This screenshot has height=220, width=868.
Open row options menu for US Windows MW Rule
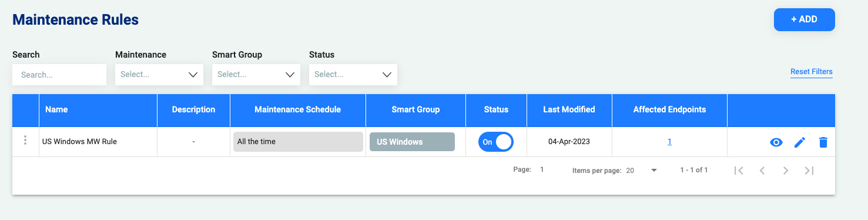[25, 141]
